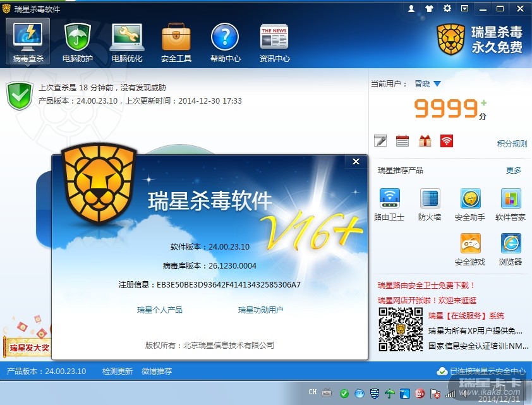The width and height of the screenshot is (532, 405).
Task: Open 瑞星【在线服务】系统 link
Action: (466, 316)
